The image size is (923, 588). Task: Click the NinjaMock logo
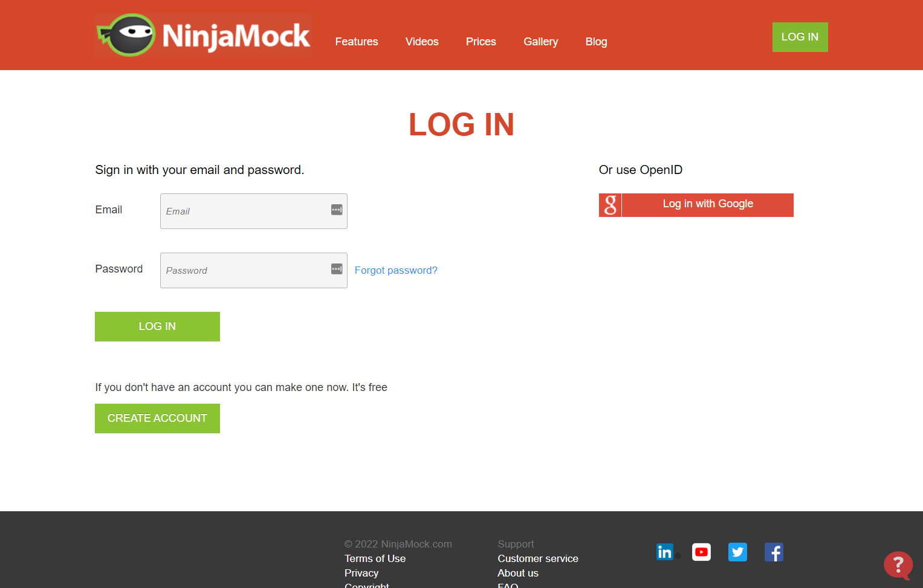[203, 35]
